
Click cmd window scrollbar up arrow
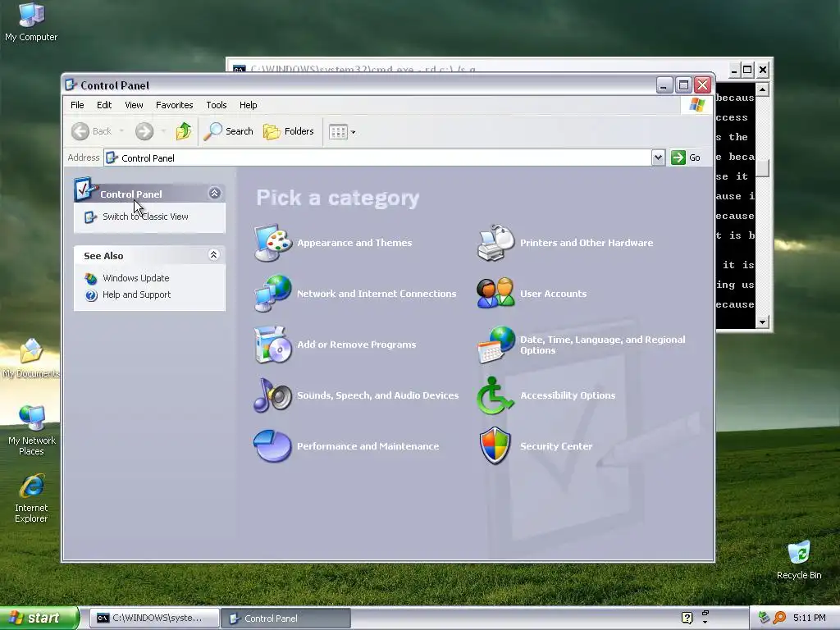(762, 89)
